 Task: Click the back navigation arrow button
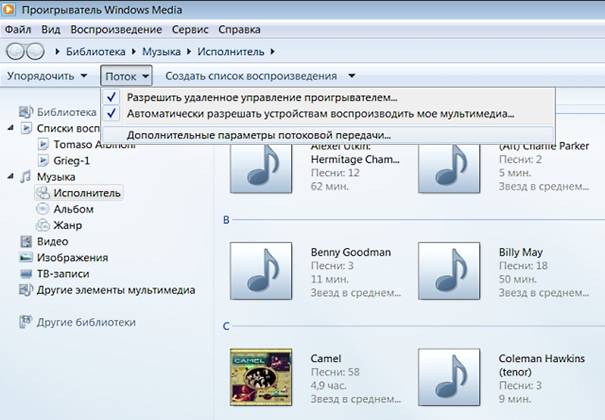pos(15,51)
